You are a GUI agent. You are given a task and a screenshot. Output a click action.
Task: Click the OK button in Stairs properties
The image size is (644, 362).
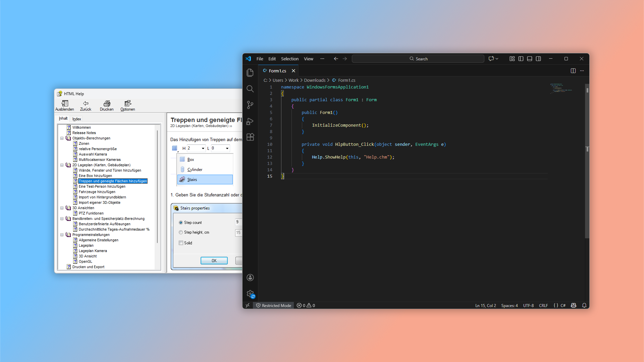coord(214,260)
